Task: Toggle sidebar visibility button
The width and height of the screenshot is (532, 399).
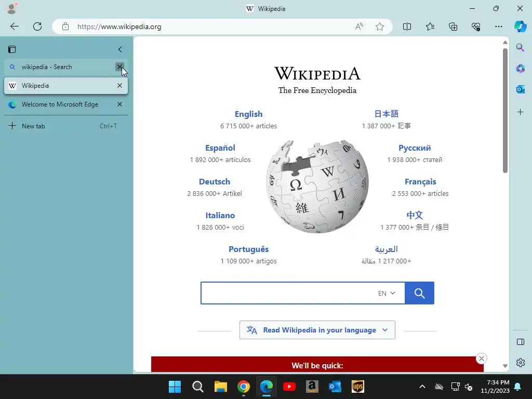Action: pos(520,342)
